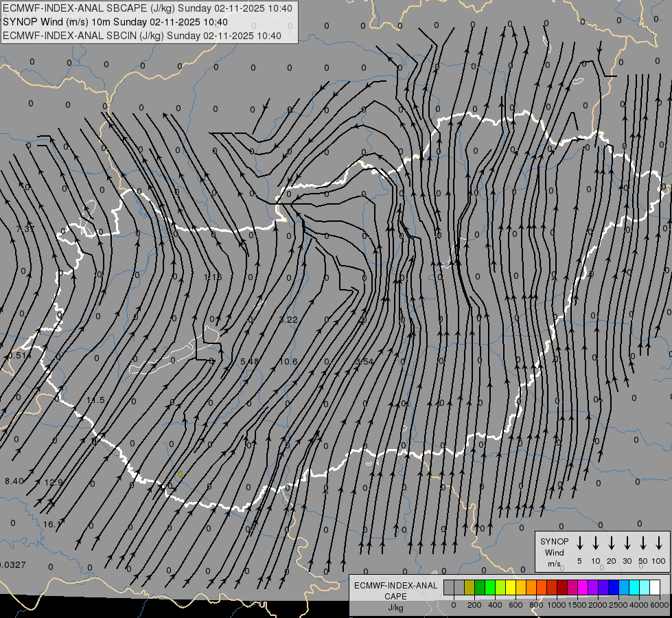The image size is (672, 618).
Task: Click the 0.514 CAPE value near the left edge
Action: [20, 356]
